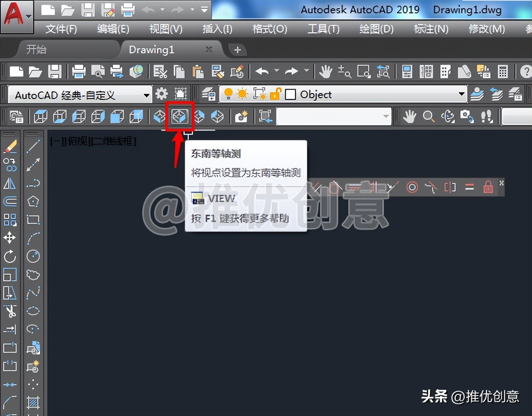Select the Move tool
532x416 pixels.
click(x=10, y=238)
